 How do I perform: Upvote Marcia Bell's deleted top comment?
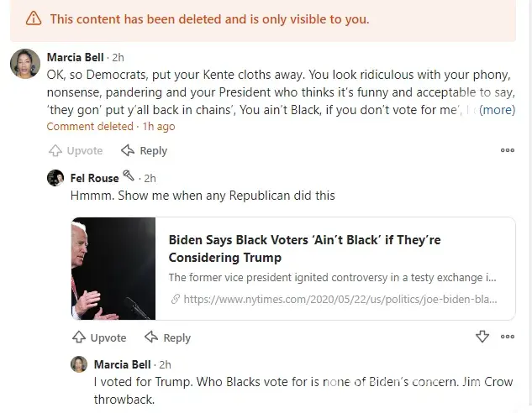tap(76, 151)
